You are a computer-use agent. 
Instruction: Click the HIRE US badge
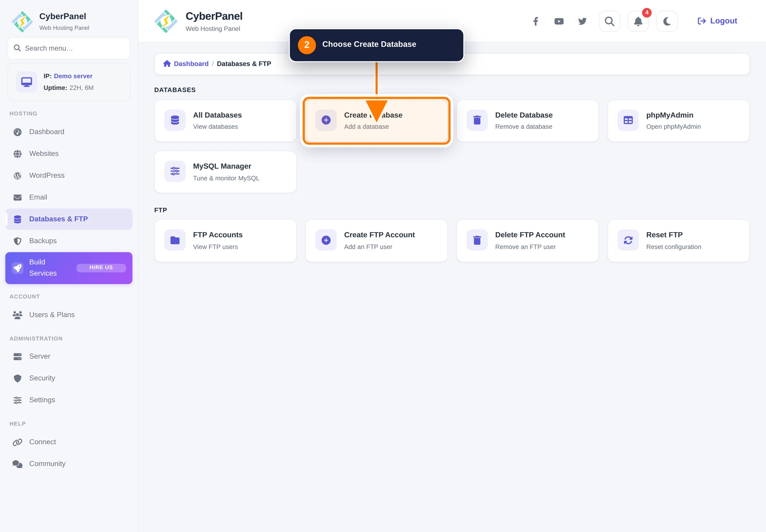tap(101, 268)
